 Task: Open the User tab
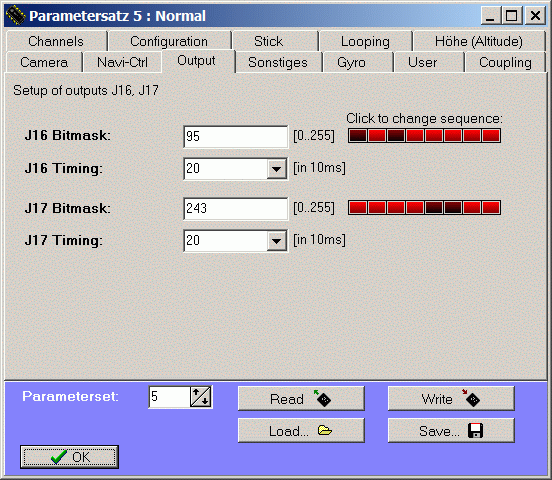click(x=429, y=62)
